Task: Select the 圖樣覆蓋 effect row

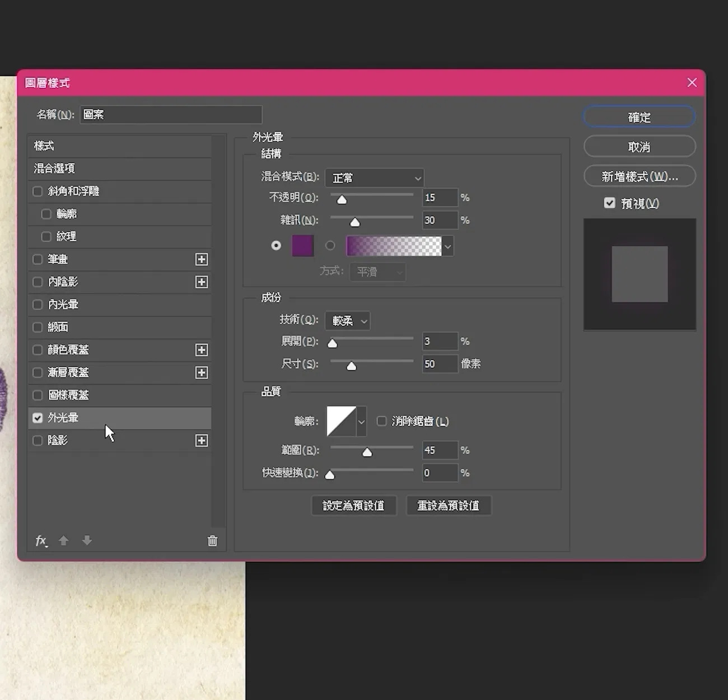Action: [x=119, y=395]
